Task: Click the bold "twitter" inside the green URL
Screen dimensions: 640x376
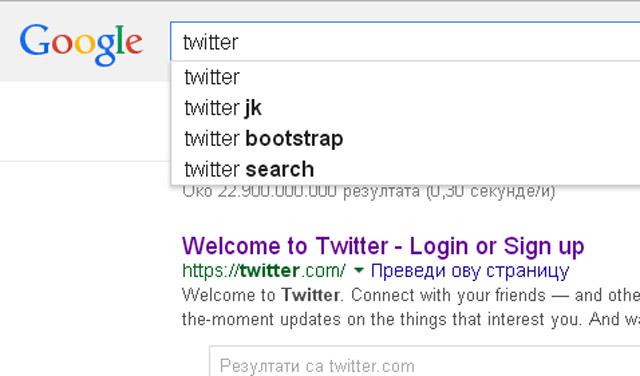Action: [270, 270]
